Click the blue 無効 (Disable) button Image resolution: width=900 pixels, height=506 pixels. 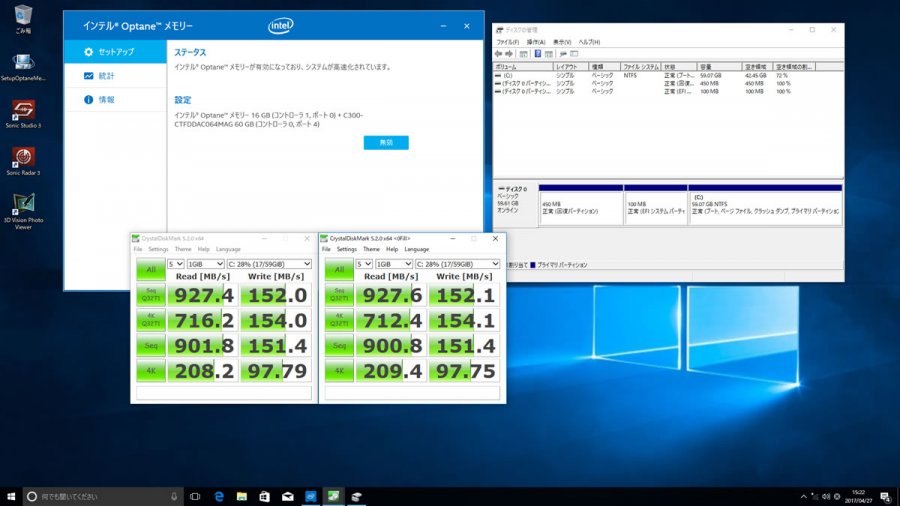coord(386,143)
